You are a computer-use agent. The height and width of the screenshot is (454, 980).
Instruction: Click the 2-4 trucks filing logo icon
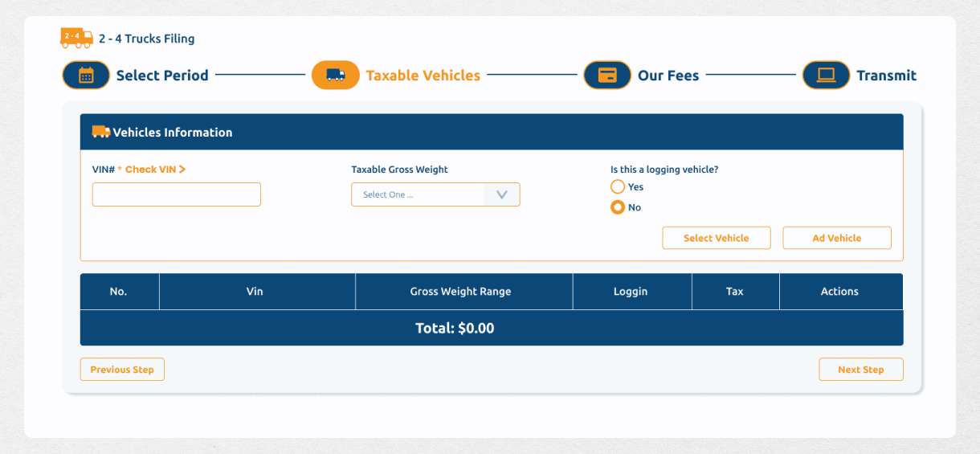76,38
